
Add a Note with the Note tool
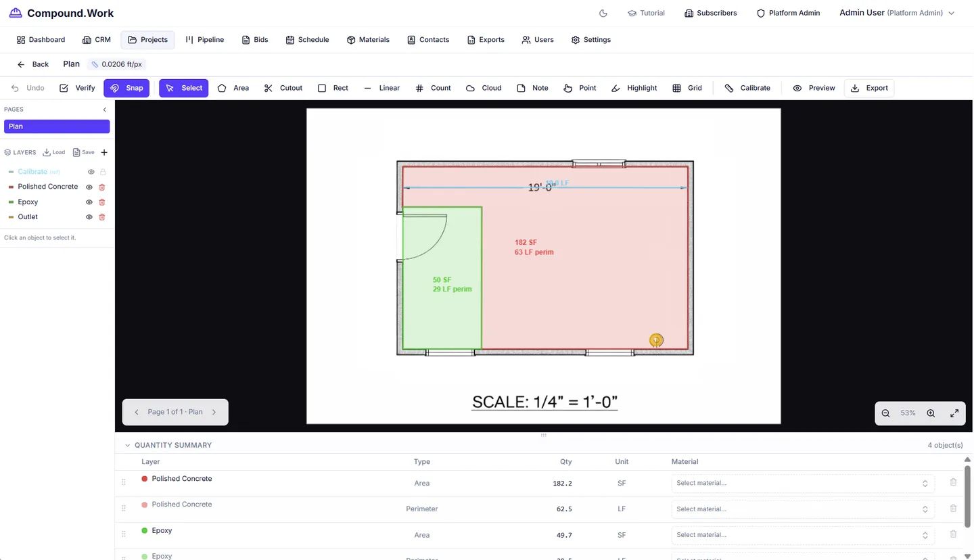[x=532, y=88]
